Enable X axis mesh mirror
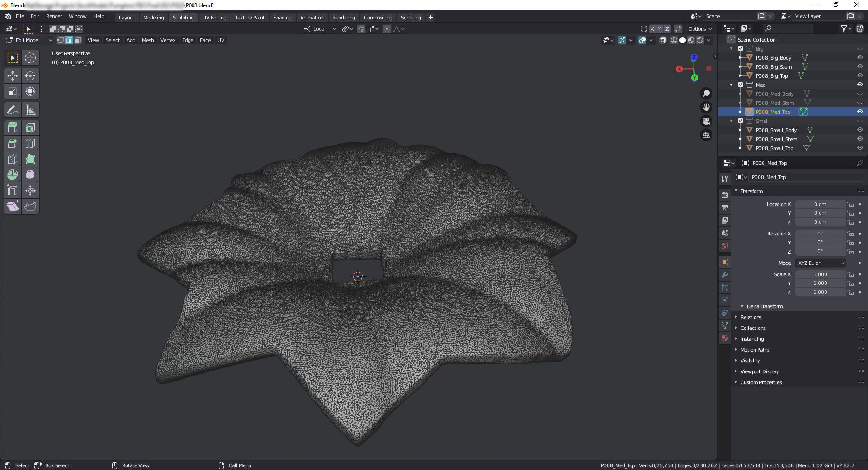The width and height of the screenshot is (868, 470). tap(652, 29)
